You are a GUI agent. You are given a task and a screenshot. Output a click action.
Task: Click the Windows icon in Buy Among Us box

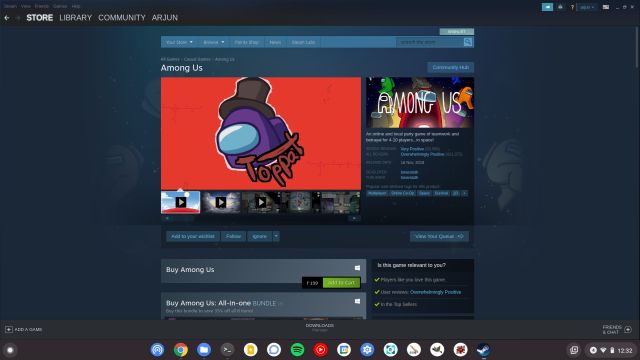(x=357, y=268)
